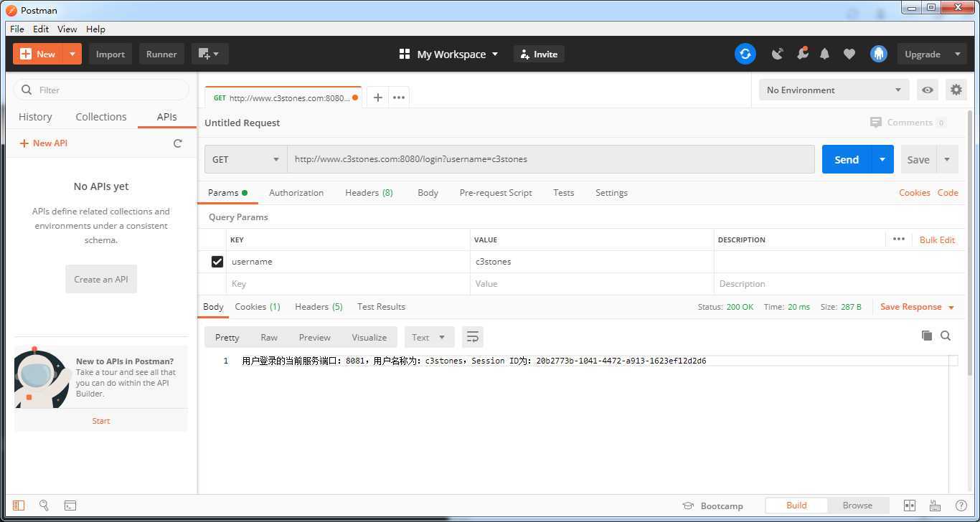The height and width of the screenshot is (522, 980).
Task: Click the empty Key parameter field
Action: point(349,284)
